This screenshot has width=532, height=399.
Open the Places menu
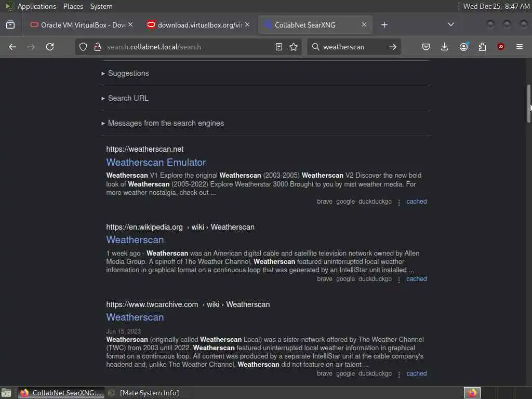pyautogui.click(x=73, y=6)
